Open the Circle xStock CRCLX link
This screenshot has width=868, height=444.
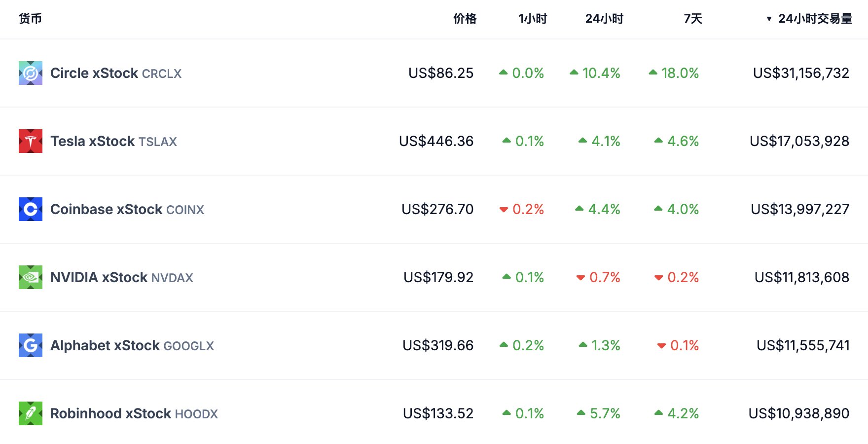[x=116, y=73]
